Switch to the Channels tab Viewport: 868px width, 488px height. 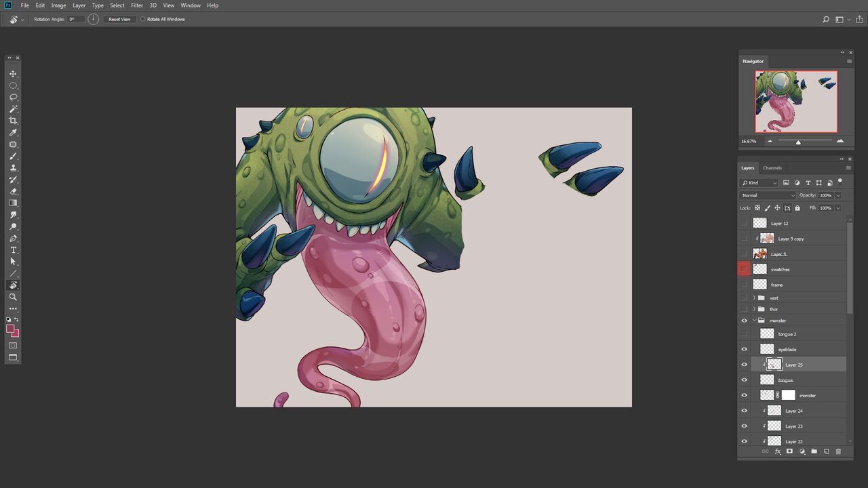coord(772,168)
